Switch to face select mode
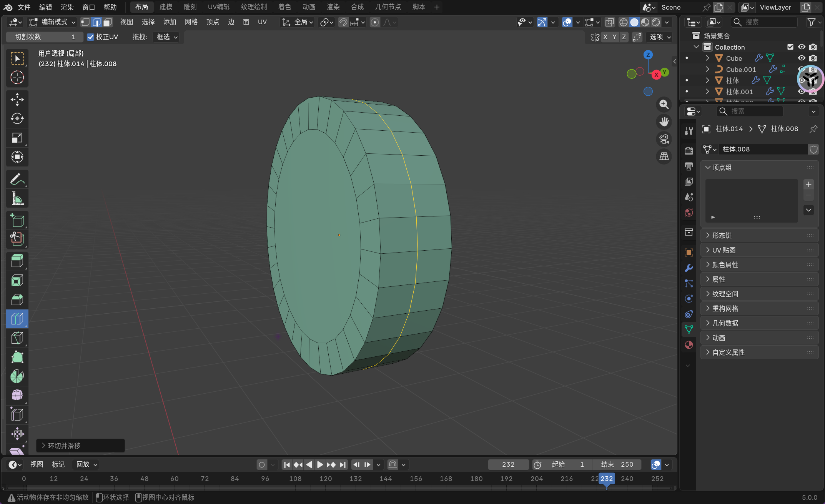825x504 pixels. 108,22
